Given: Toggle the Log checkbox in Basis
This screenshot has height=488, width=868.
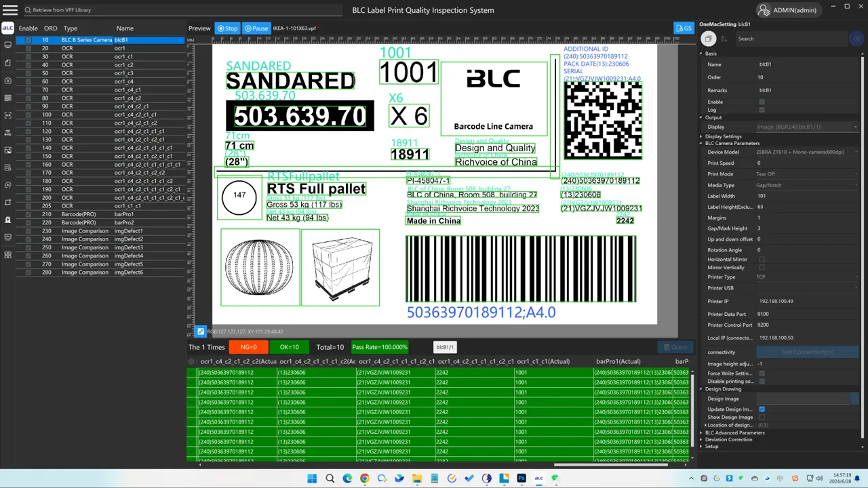Looking at the screenshot, I should [762, 110].
